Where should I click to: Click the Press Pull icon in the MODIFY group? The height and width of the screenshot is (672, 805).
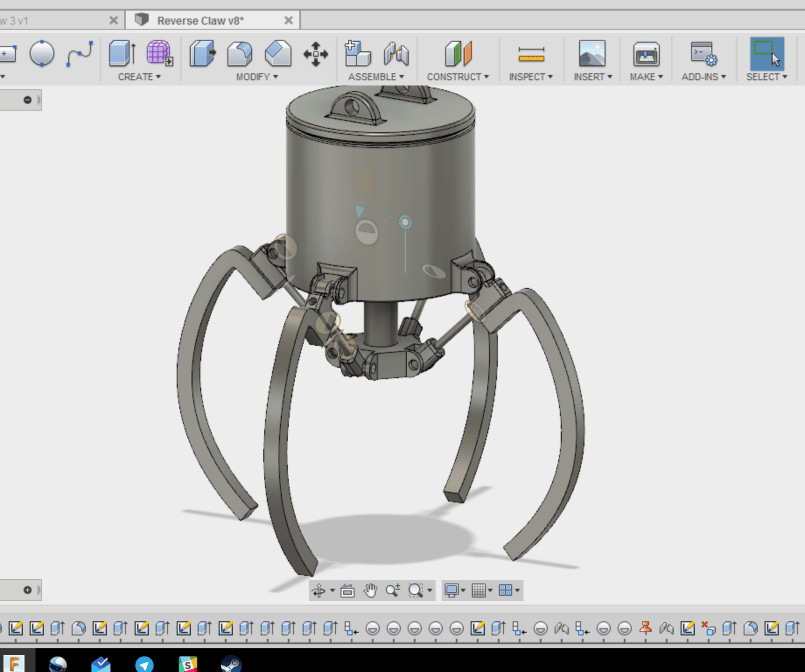203,53
